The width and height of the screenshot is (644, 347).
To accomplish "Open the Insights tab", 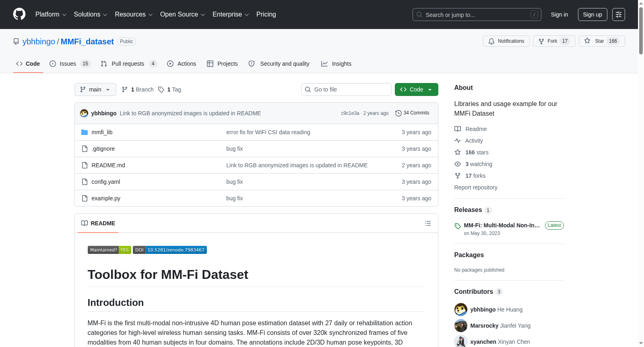I will [336, 64].
